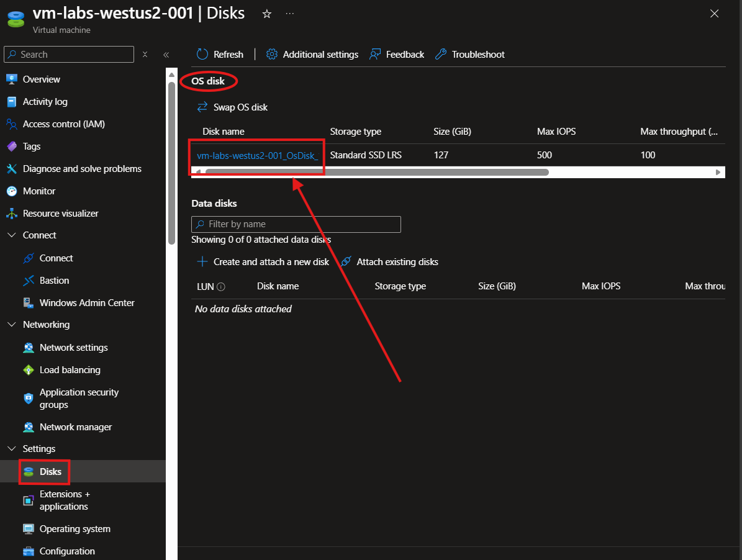
Task: Open the more options ellipsis in header
Action: [x=289, y=14]
